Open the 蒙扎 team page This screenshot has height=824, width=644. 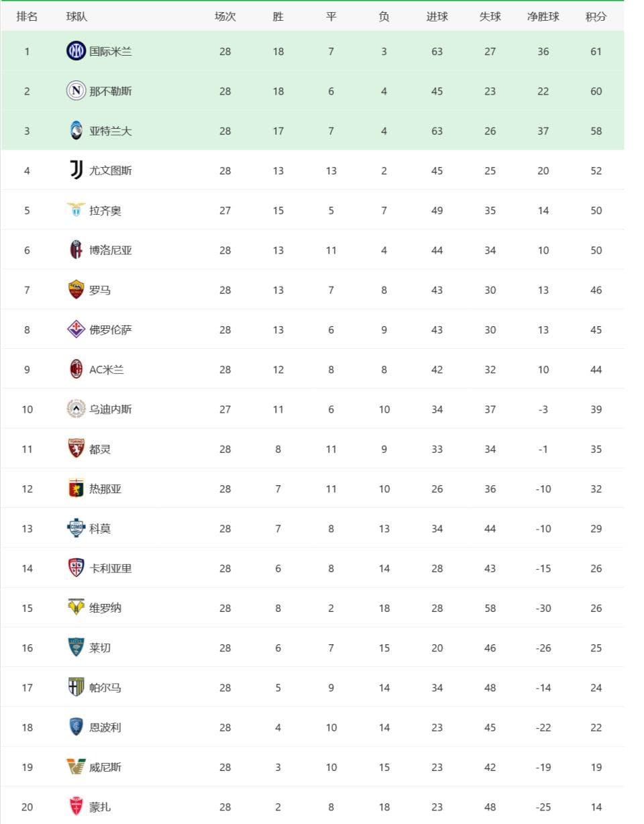tap(100, 807)
